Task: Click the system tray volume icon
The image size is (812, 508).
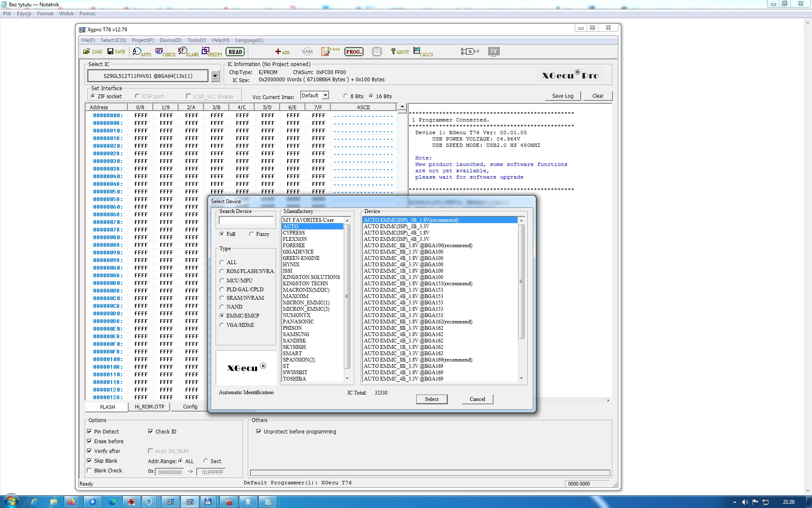Action: [745, 502]
